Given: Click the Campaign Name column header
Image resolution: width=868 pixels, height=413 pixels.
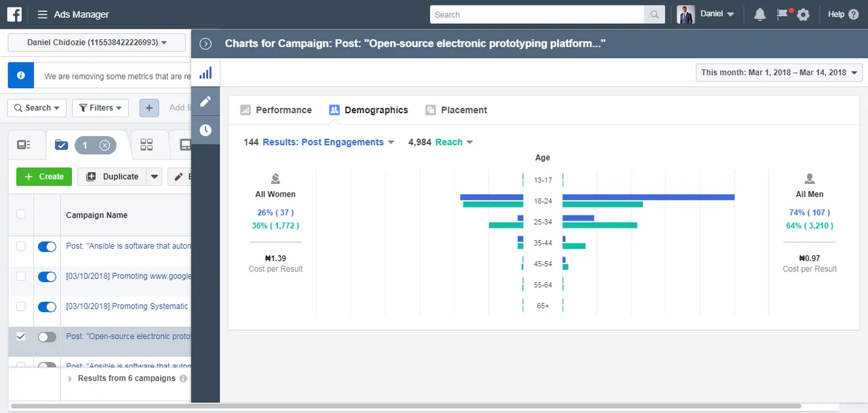Looking at the screenshot, I should click(96, 215).
